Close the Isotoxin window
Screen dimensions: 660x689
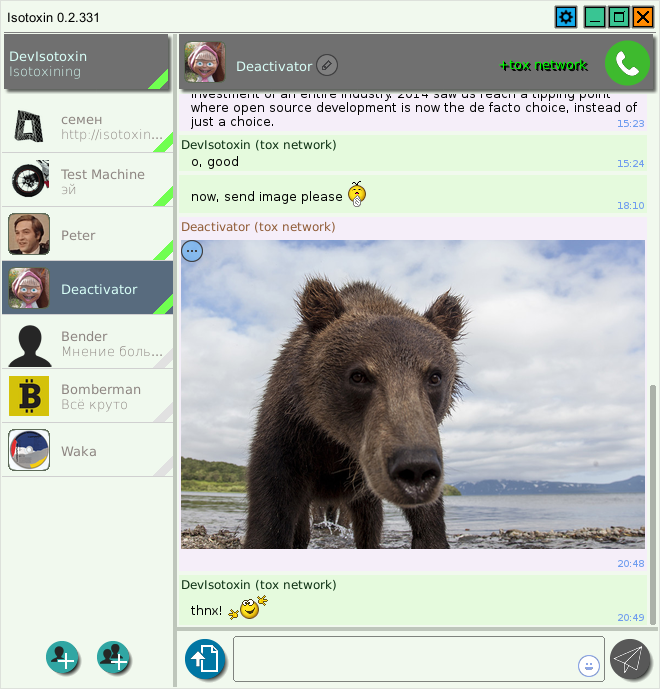pos(643,18)
